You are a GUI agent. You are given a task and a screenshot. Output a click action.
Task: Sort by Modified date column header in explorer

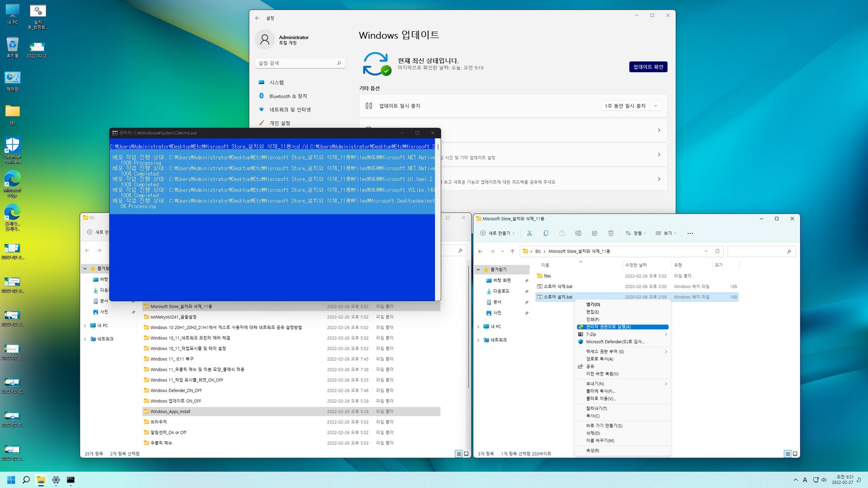(647, 265)
